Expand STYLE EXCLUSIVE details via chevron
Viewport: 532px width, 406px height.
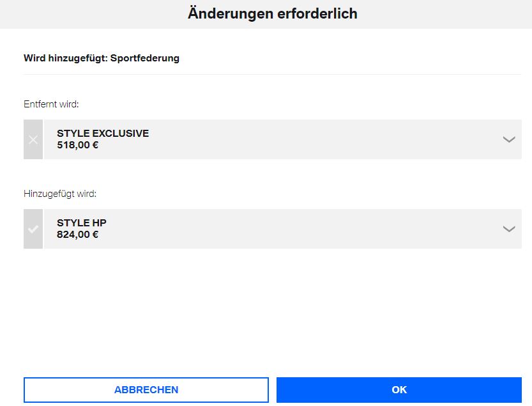pos(508,139)
